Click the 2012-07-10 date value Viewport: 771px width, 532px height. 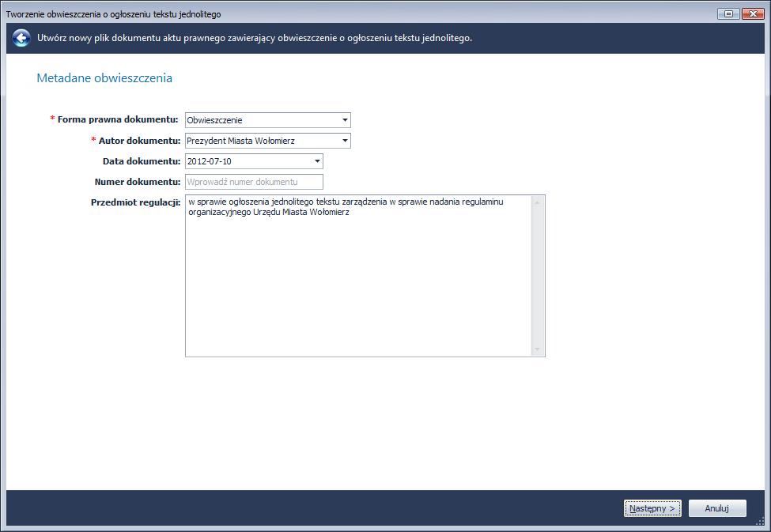210,161
